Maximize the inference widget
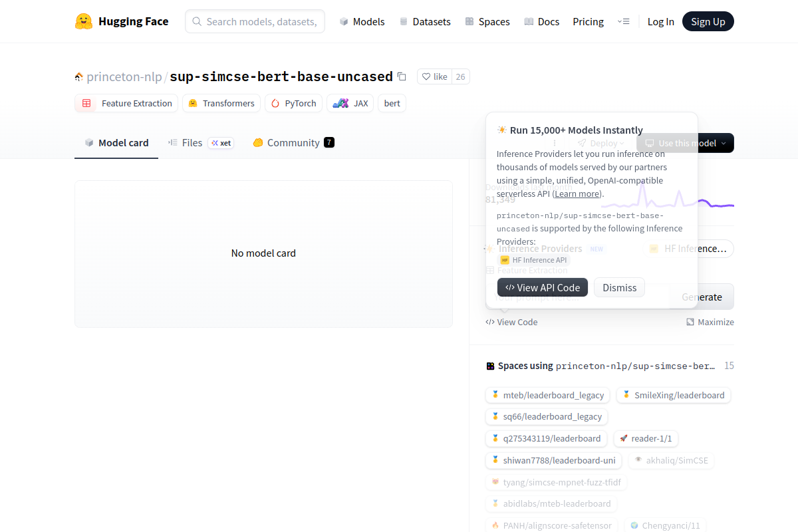 click(710, 322)
